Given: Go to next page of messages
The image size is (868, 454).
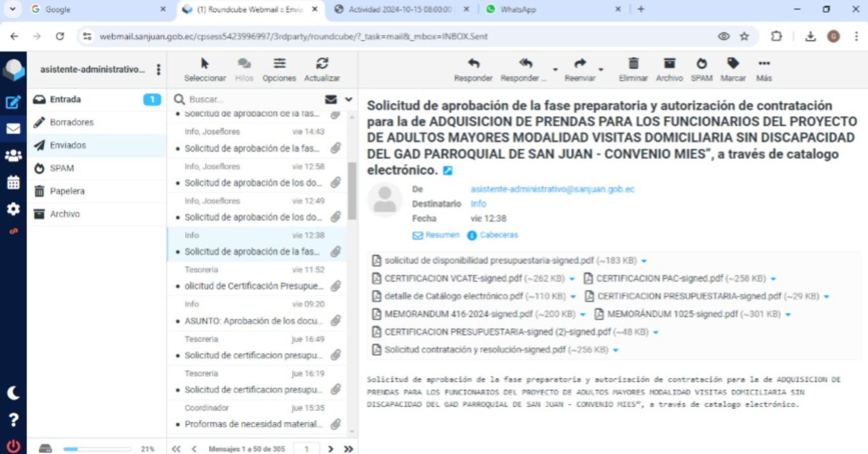Looking at the screenshot, I should [x=331, y=449].
